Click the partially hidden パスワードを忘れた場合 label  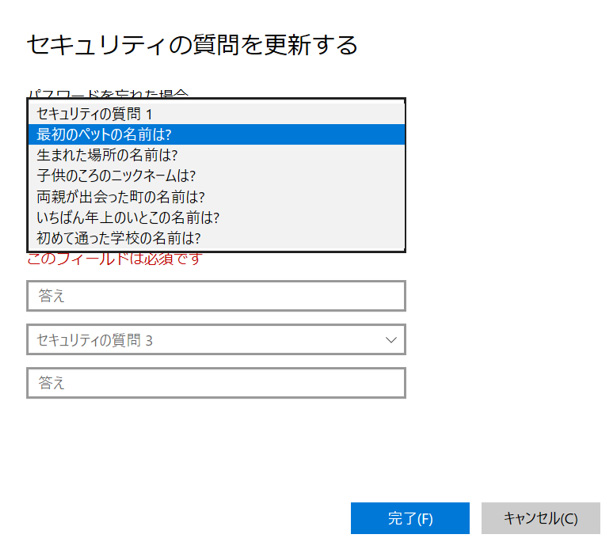pyautogui.click(x=108, y=92)
